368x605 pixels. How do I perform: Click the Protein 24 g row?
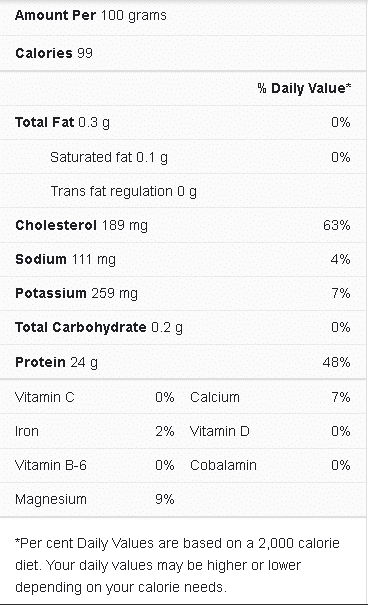pos(183,362)
